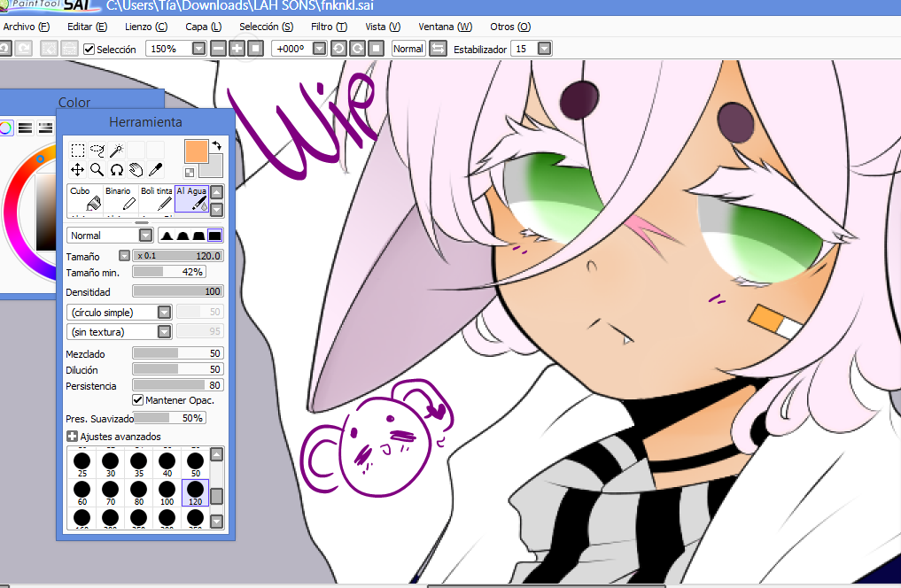
Task: Flip the view horizontally icon
Action: (438, 49)
